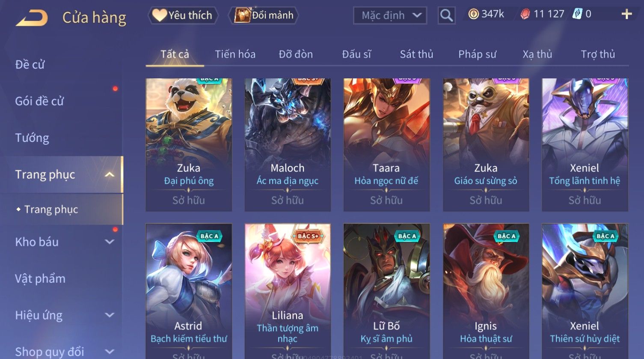This screenshot has height=359, width=644.
Task: Go back using the golden arrow icon
Action: click(32, 18)
